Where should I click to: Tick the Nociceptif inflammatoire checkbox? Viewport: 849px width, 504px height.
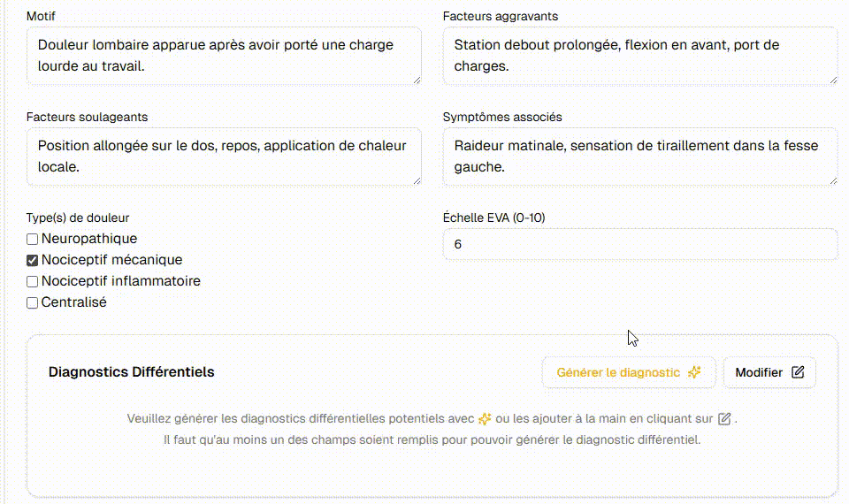point(33,282)
